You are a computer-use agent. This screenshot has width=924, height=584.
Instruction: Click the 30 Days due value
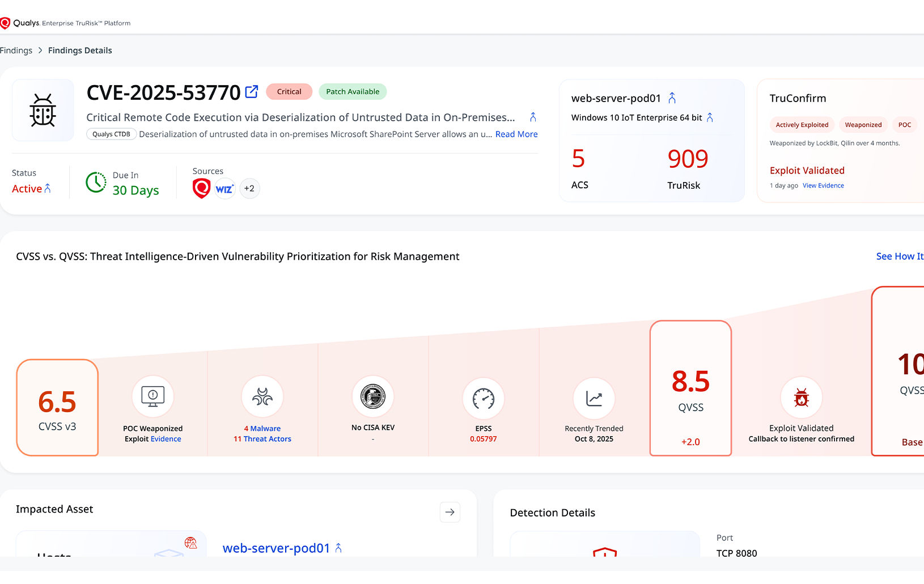135,191
